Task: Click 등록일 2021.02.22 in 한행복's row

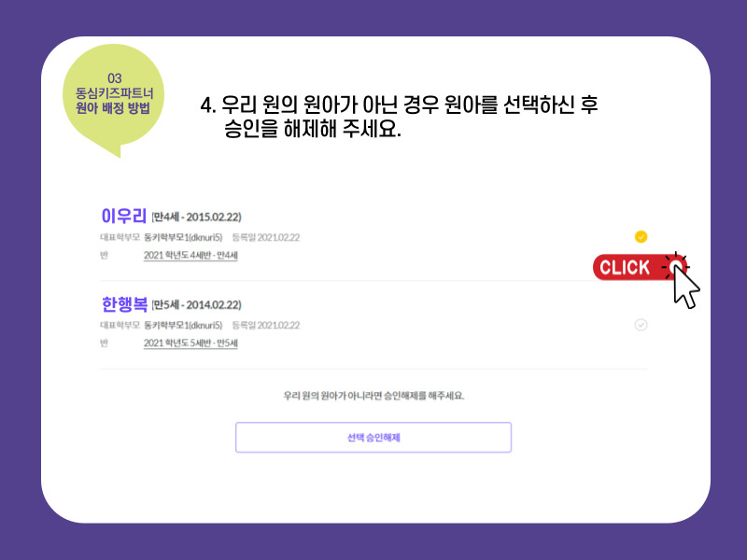Action: pos(266,325)
